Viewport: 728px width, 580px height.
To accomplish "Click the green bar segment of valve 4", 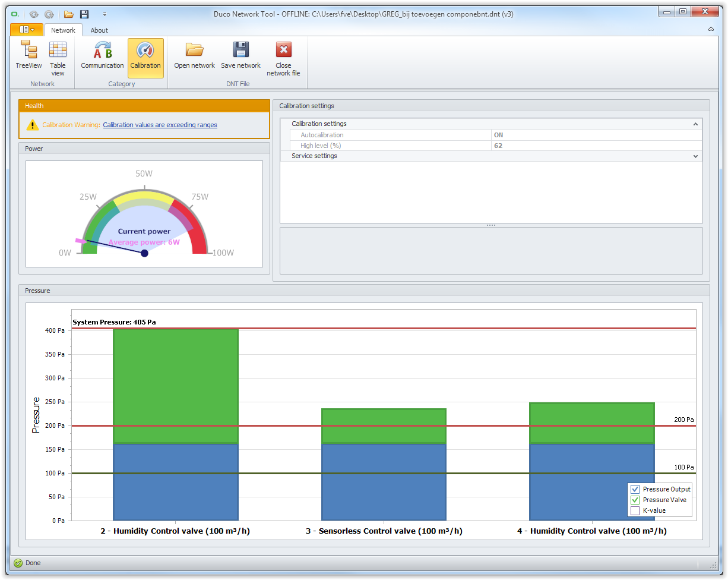I will click(x=591, y=423).
